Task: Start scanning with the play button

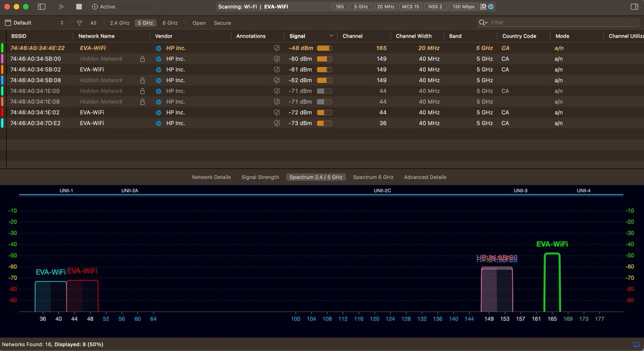Action: pyautogui.click(x=62, y=7)
